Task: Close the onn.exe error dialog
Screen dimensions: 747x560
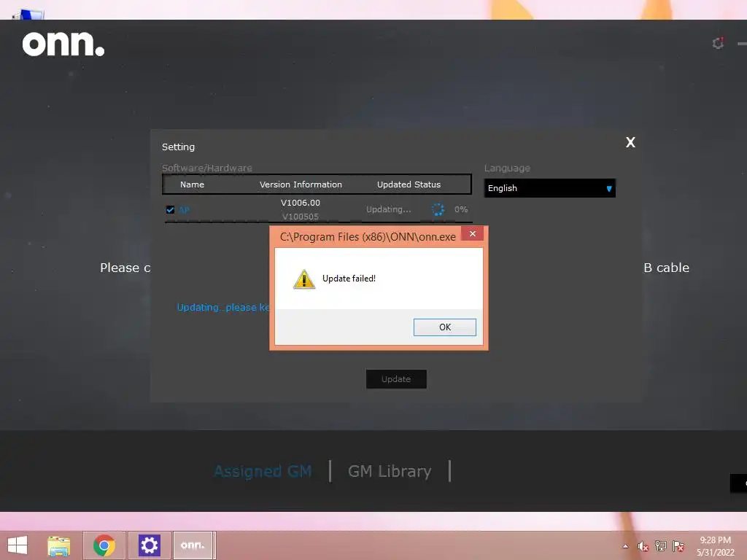Action: pos(472,234)
